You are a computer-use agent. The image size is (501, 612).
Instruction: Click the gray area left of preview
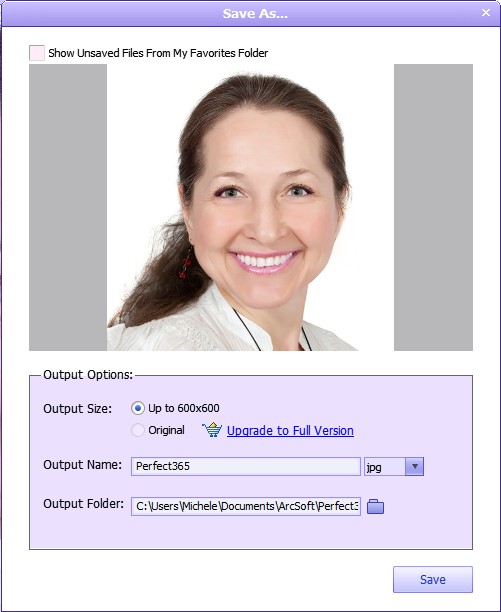click(x=68, y=207)
